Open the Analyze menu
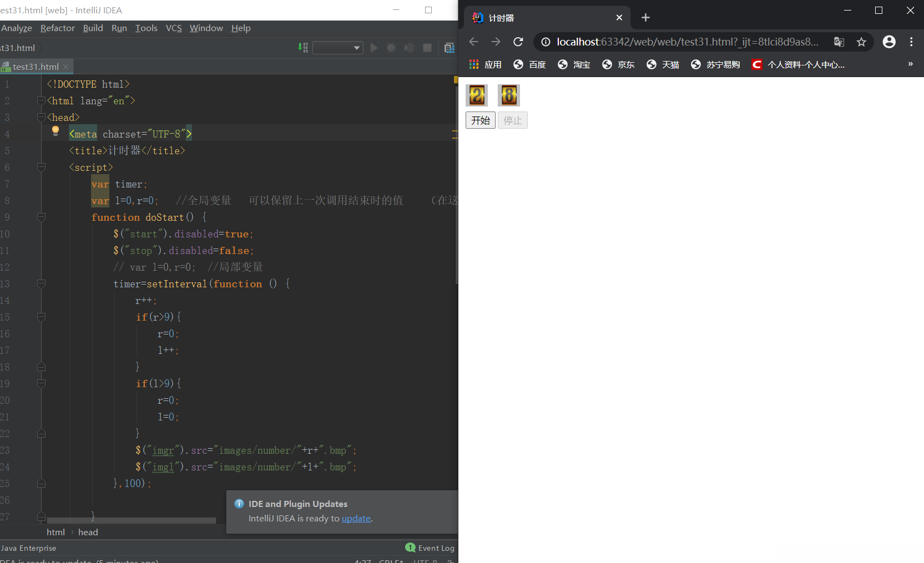Image resolution: width=924 pixels, height=563 pixels. tap(17, 28)
